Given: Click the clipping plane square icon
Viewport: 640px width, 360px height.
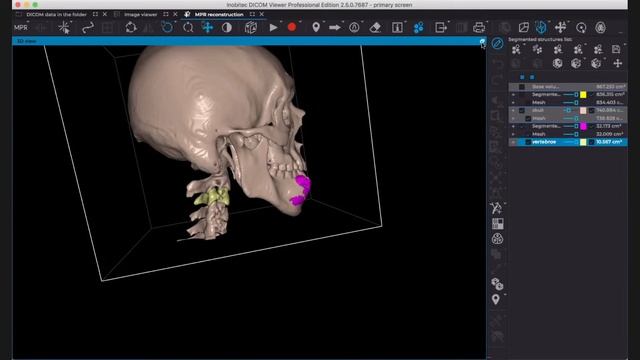Looking at the screenshot, I should pyautogui.click(x=524, y=28).
